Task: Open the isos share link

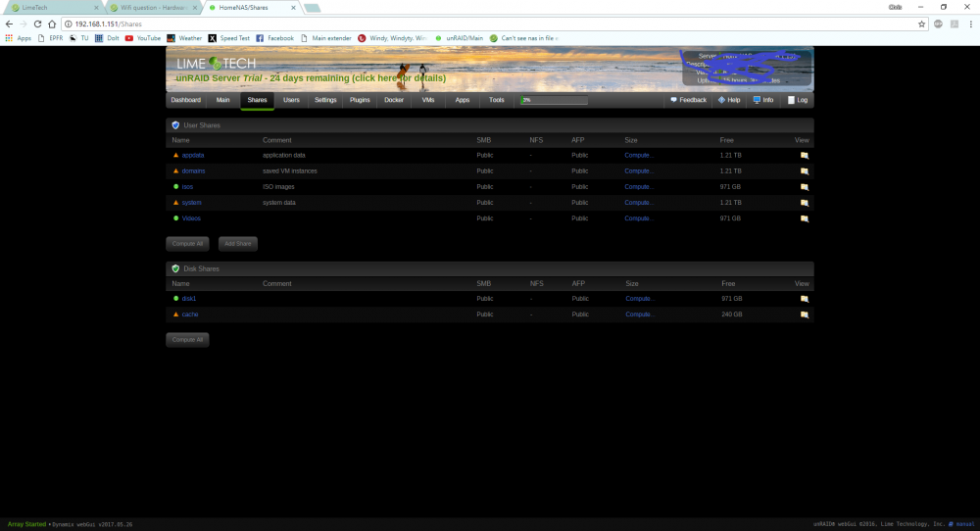Action: pyautogui.click(x=187, y=186)
